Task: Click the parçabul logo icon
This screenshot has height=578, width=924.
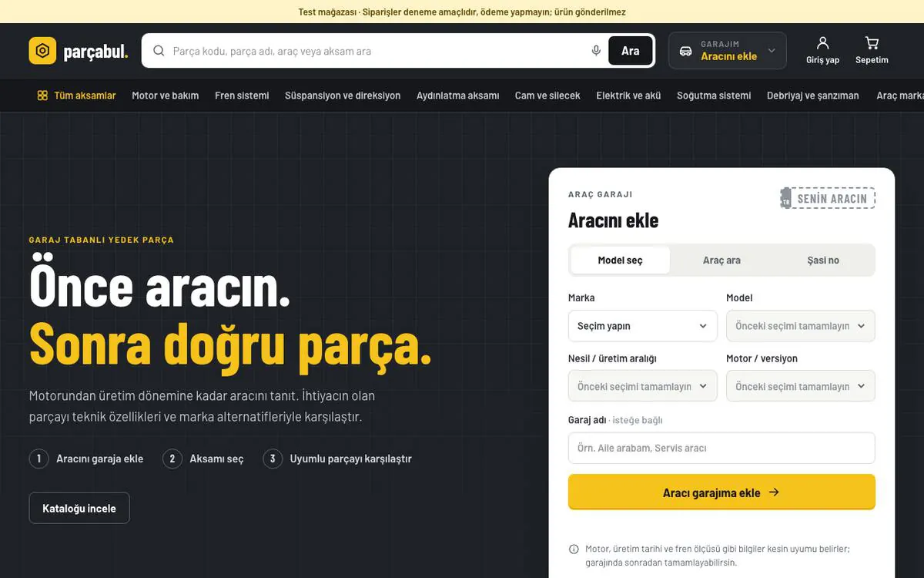Action: [x=42, y=51]
